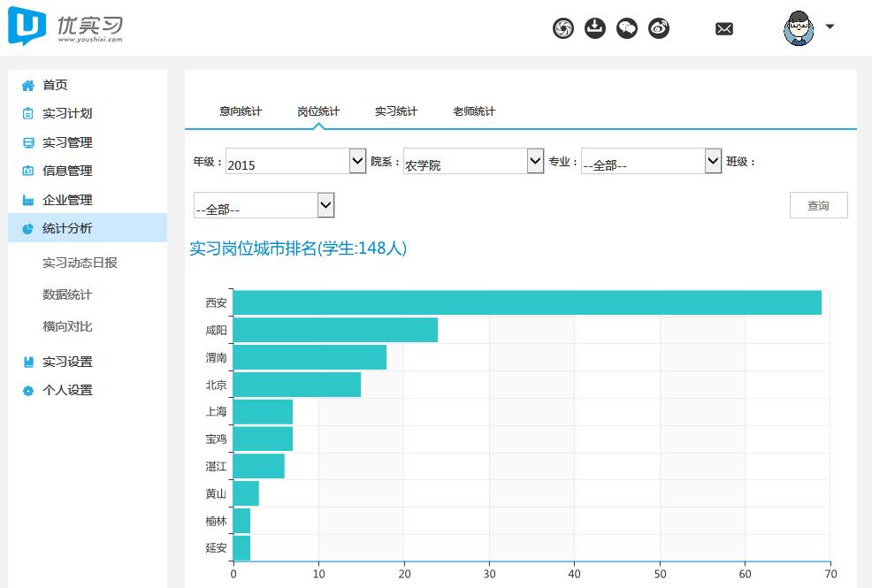Click the camera shutter icon in header
The image size is (872, 588).
(x=562, y=28)
